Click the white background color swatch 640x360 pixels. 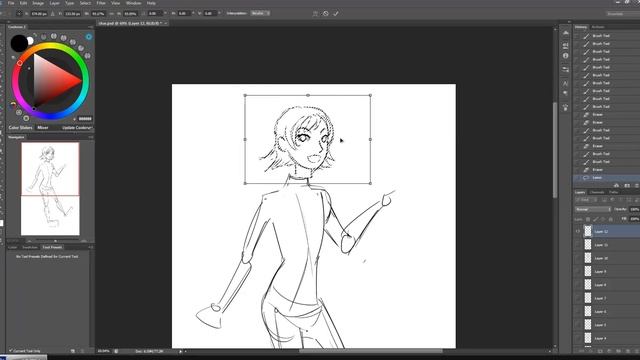[31, 40]
